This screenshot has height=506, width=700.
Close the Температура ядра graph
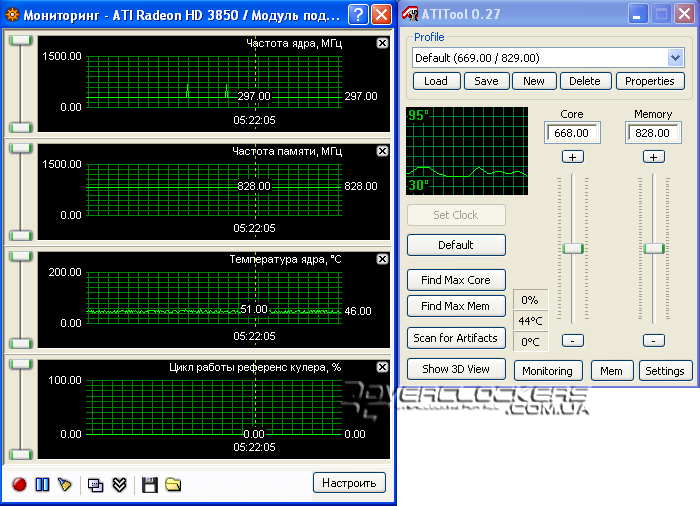coord(382,259)
